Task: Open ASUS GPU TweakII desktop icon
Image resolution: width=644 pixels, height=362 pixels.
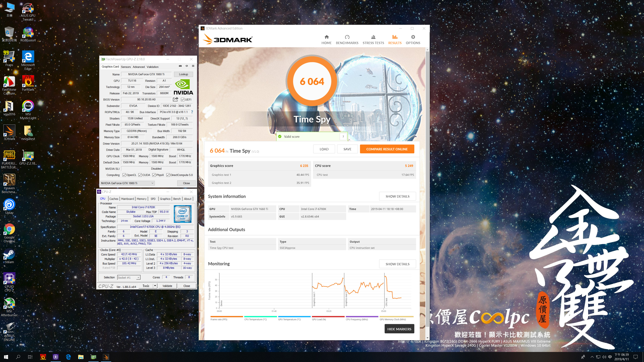Action: (x=28, y=12)
